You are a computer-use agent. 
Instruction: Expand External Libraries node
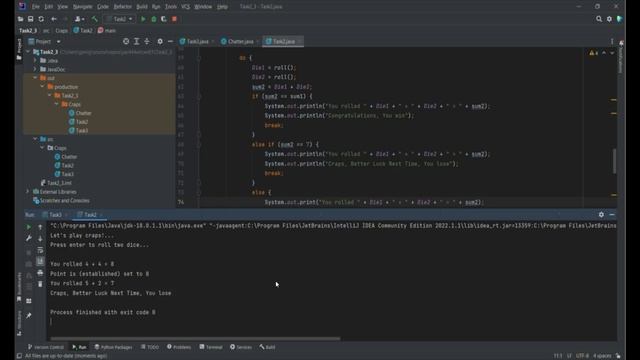coord(28,191)
